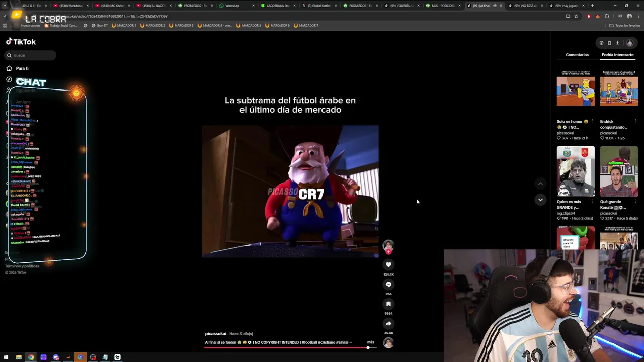Open Chrome menu three dots
Viewport: 644px width, 362px height.
click(638, 16)
